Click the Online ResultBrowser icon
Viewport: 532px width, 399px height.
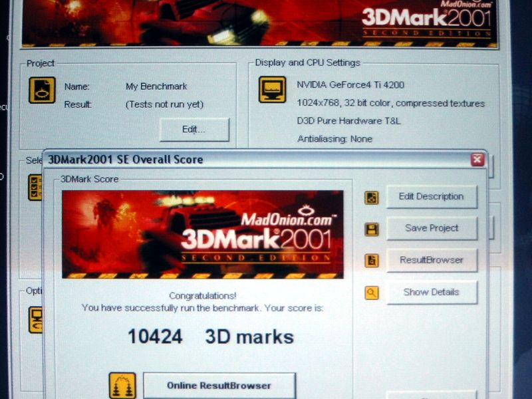coord(122,386)
